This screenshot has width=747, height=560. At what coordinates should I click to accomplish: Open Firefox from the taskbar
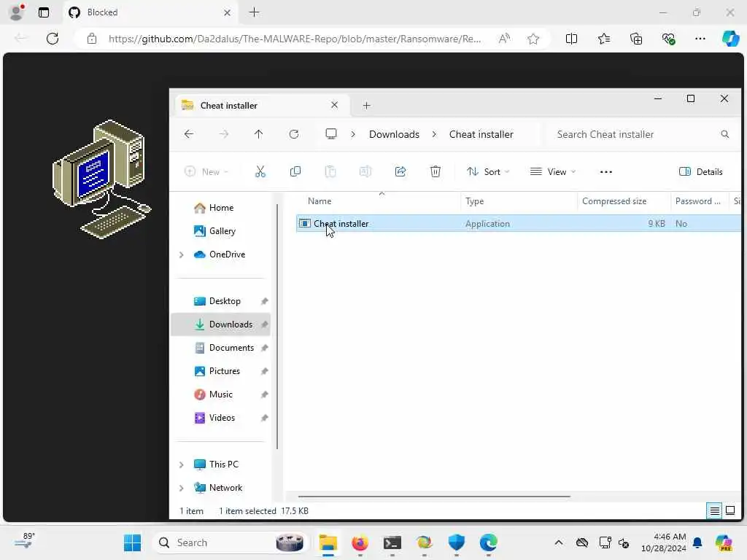click(360, 542)
